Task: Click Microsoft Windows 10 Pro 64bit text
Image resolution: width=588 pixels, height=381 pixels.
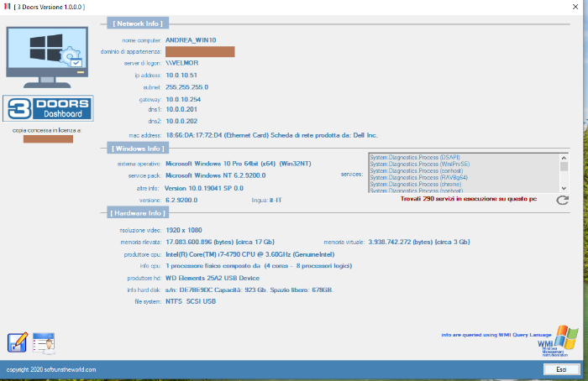Action: click(x=238, y=164)
